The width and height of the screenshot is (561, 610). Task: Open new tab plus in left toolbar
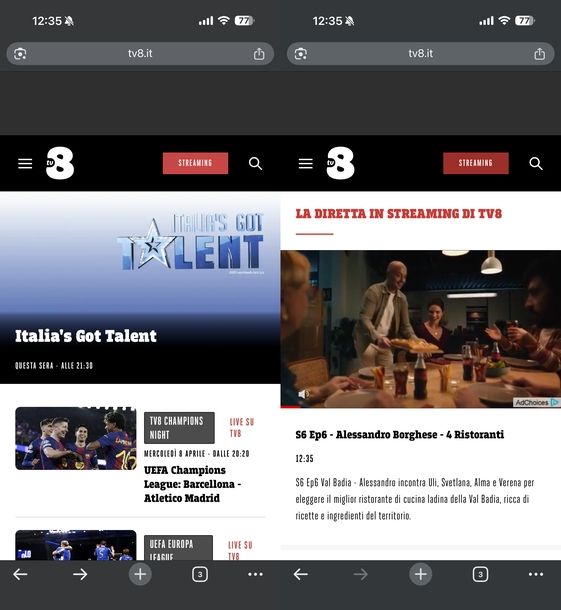pyautogui.click(x=140, y=574)
